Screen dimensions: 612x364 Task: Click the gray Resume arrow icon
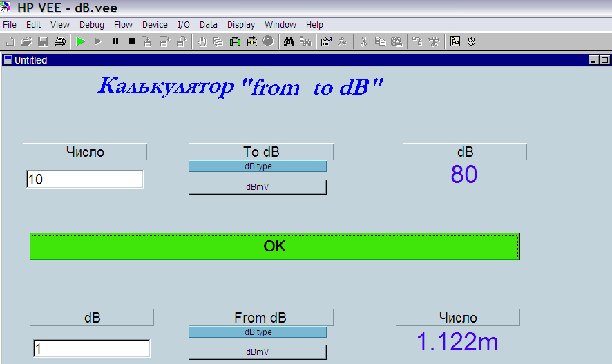(98, 41)
